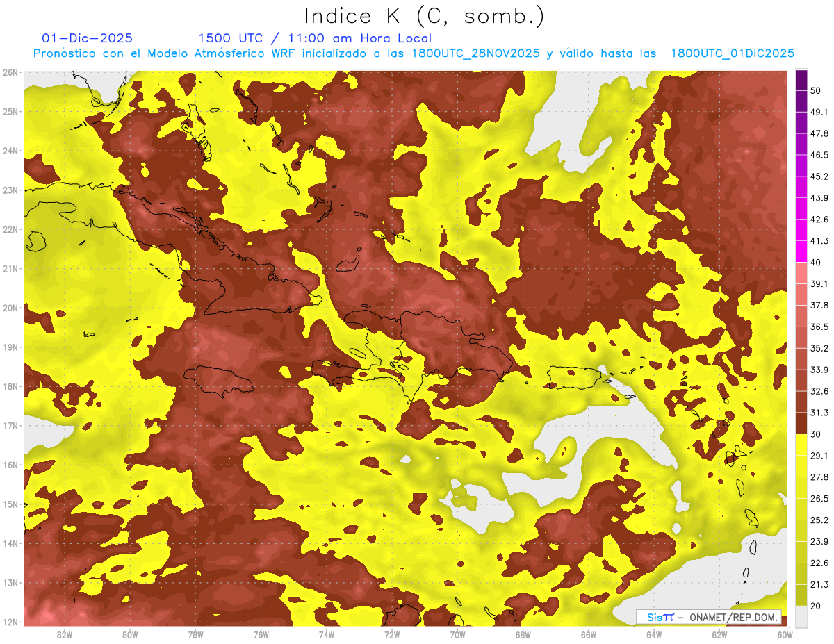
Task: Click the colorbar label "36.5"
Action: pyautogui.click(x=819, y=326)
